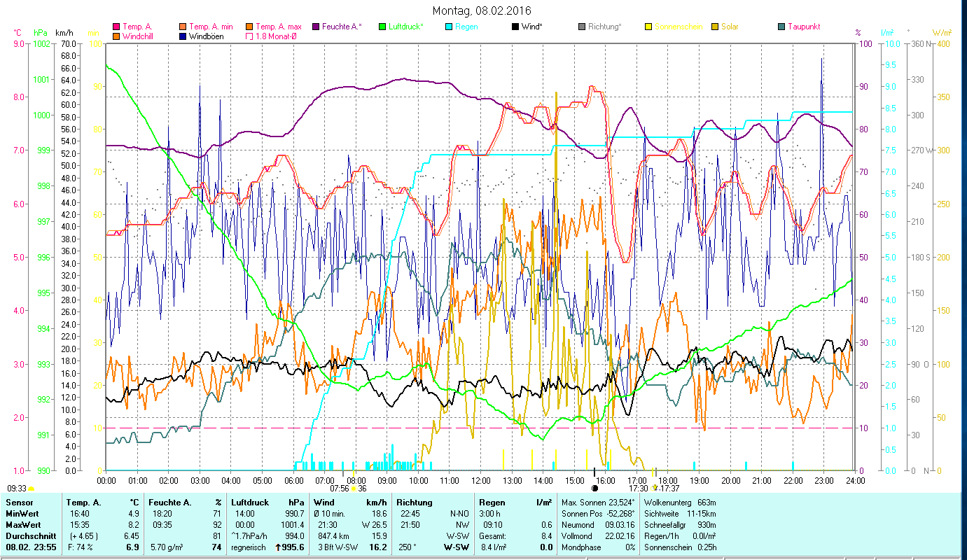Click the '3 Bft W-SW' wind strength text
The image size is (967, 560).
click(x=338, y=547)
